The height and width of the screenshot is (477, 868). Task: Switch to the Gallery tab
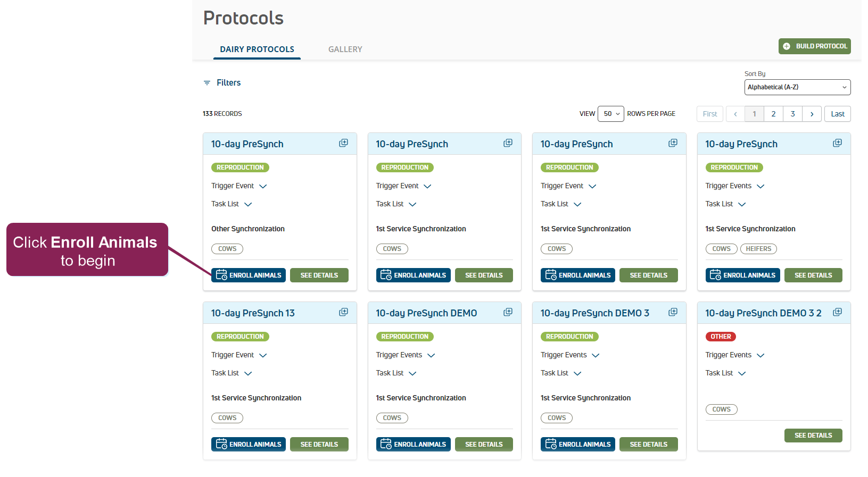click(x=345, y=49)
